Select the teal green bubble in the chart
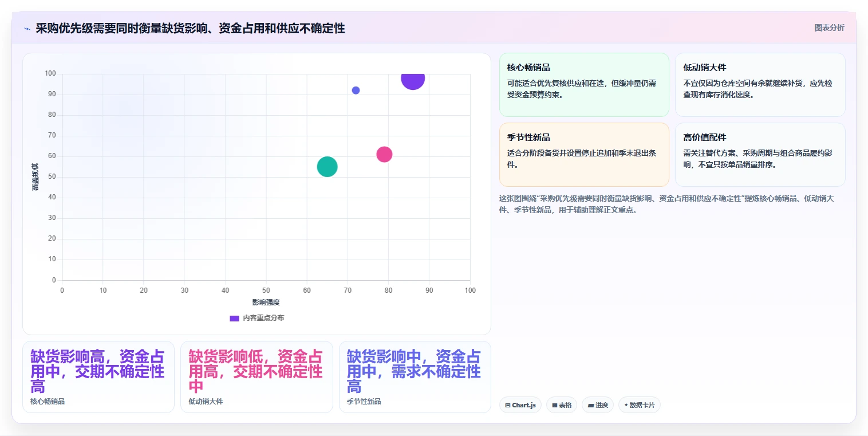The image size is (868, 436). point(327,167)
